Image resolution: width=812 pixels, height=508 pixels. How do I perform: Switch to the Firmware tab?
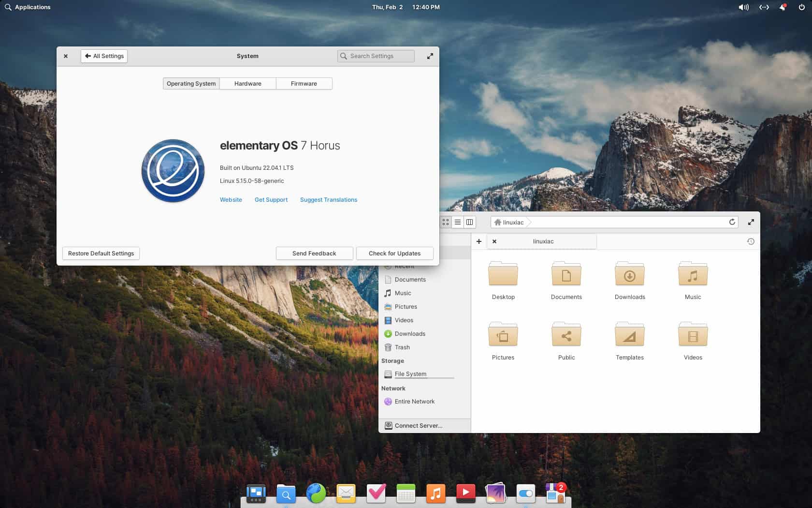point(304,83)
